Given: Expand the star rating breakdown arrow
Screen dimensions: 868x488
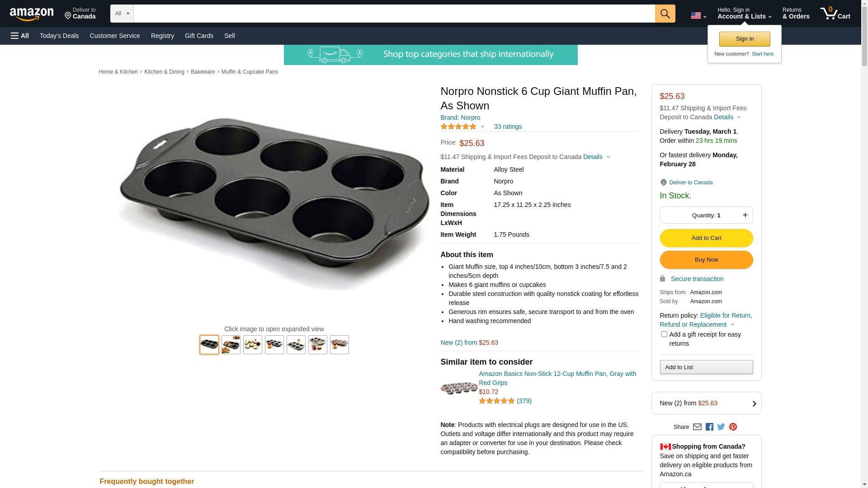Looking at the screenshot, I should pyautogui.click(x=482, y=127).
